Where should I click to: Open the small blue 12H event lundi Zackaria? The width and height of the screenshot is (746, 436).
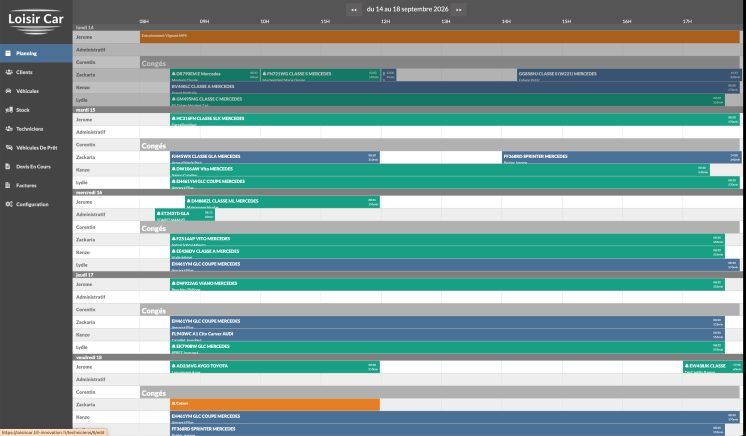point(389,75)
